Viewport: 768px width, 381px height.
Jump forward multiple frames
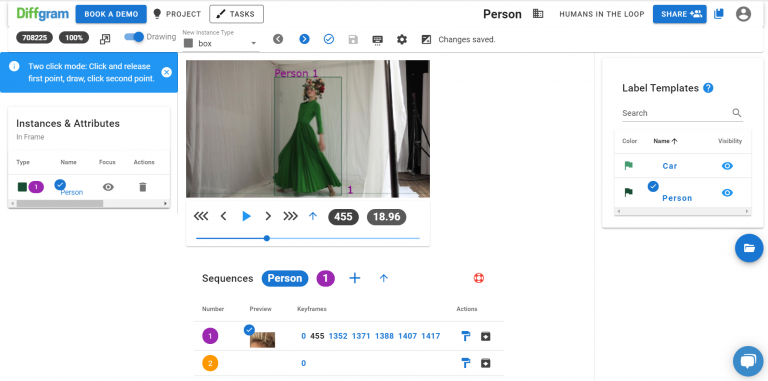(x=290, y=216)
